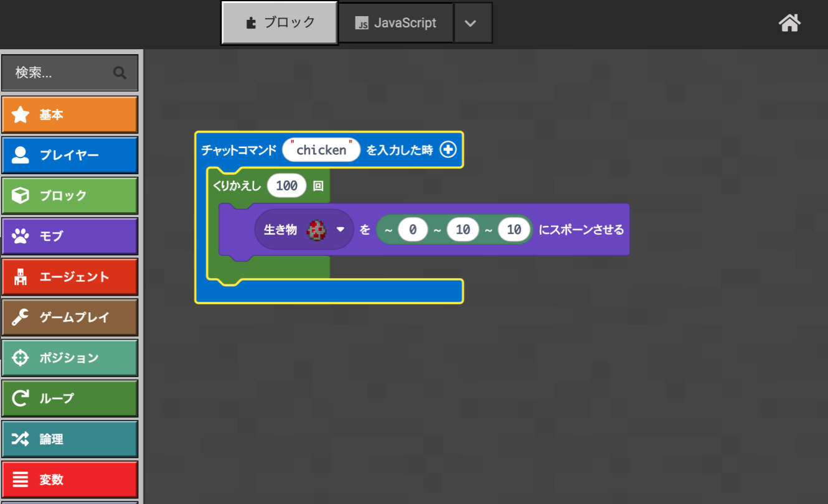Edit the repeat count 100 field
The height and width of the screenshot is (504, 828).
[x=287, y=185]
